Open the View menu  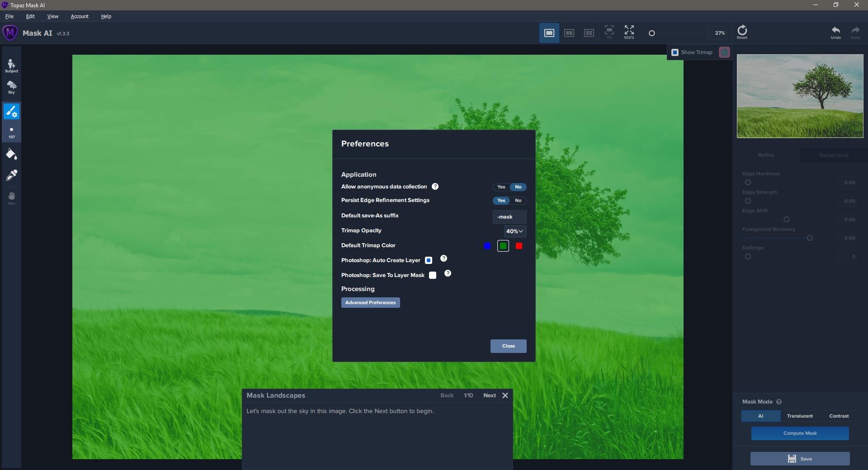click(x=53, y=16)
